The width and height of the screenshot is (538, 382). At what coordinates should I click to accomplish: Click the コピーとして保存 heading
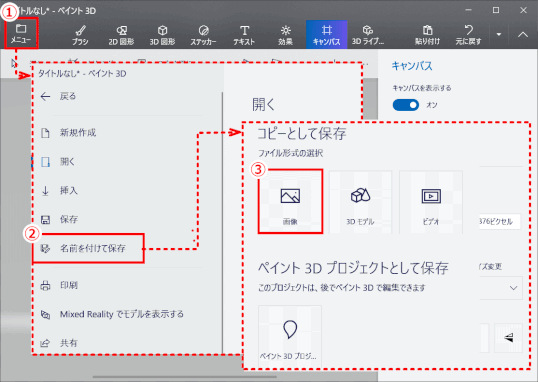[302, 134]
